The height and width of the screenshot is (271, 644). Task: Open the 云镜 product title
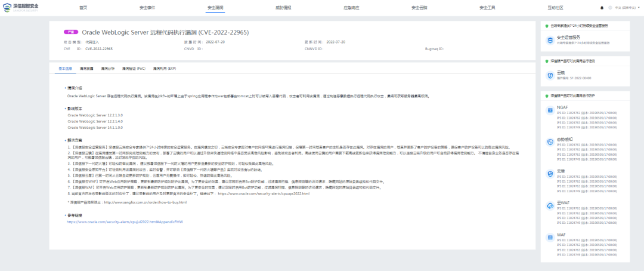(x=561, y=72)
